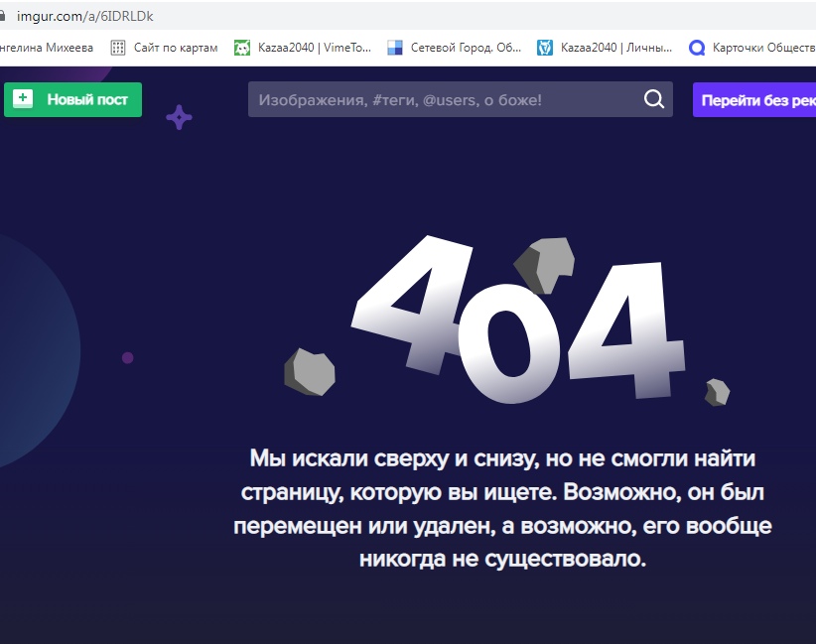Click the imgur.com URL in the address bar
Screen dimensions: 816x644
[x=84, y=17]
